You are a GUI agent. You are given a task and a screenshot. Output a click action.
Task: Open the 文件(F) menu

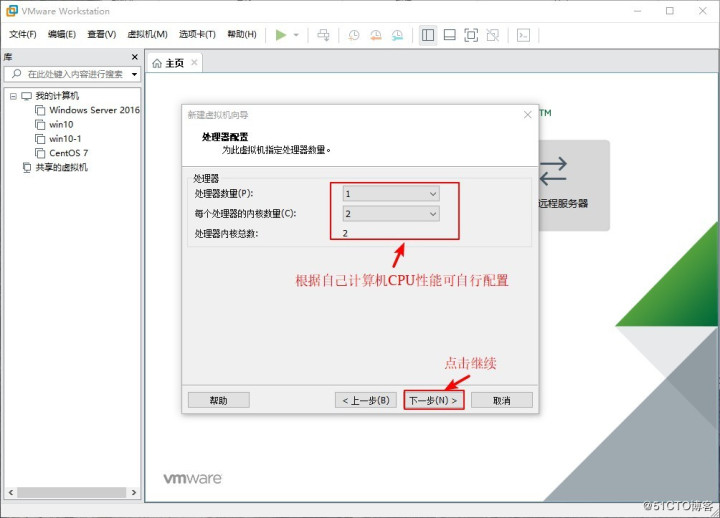pos(22,34)
